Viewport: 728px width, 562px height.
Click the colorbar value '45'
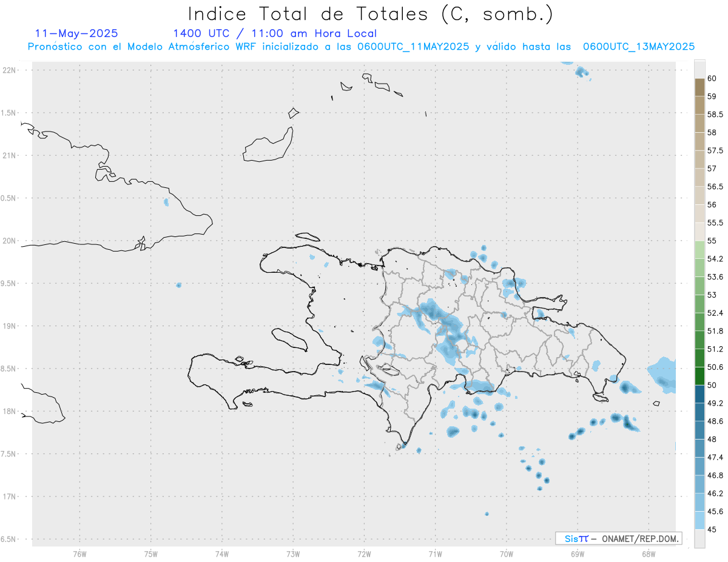pyautogui.click(x=712, y=529)
